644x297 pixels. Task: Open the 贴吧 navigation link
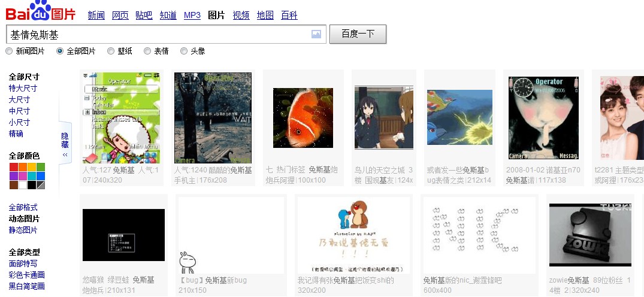click(x=144, y=16)
